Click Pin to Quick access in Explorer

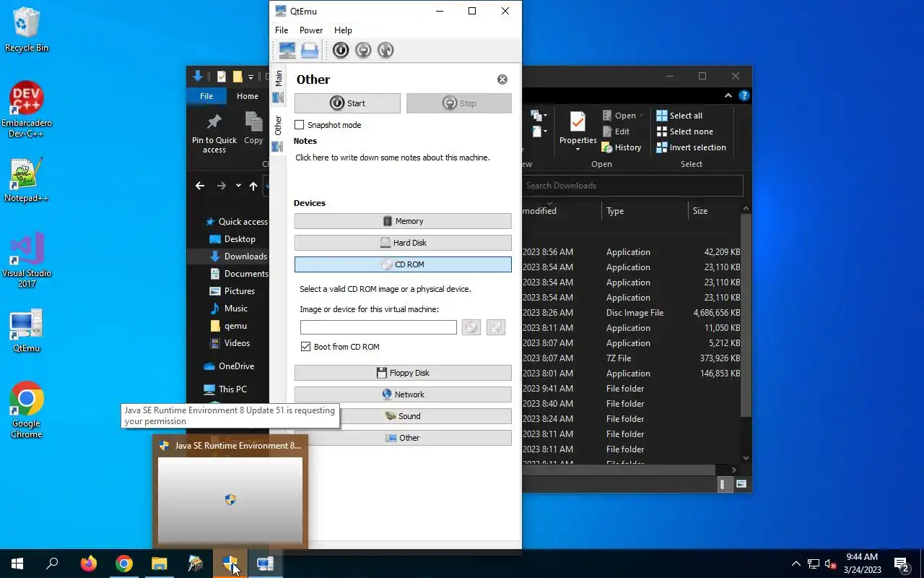pyautogui.click(x=214, y=134)
